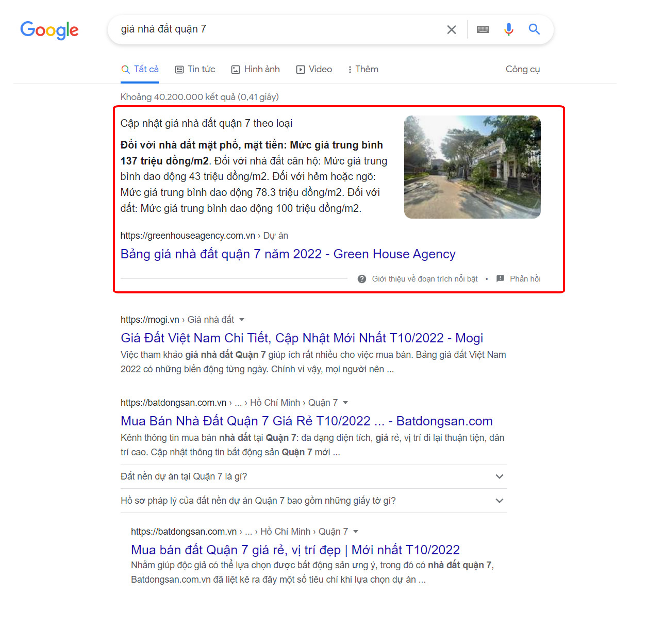Switch to the Tin tức tab
The width and height of the screenshot is (647, 644).
pyautogui.click(x=195, y=69)
